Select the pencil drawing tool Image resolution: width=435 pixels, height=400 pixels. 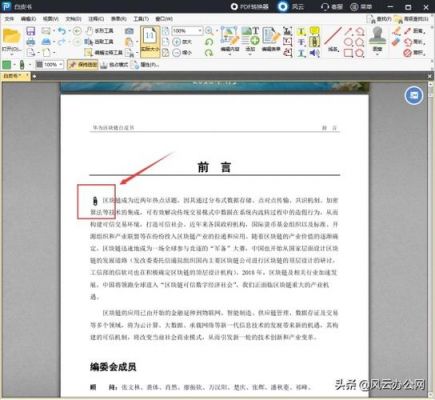(396, 31)
